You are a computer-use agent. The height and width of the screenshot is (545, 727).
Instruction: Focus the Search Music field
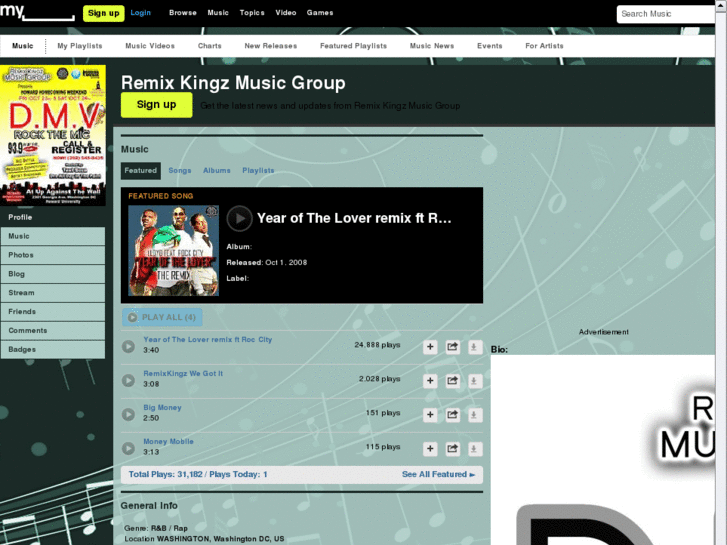[666, 14]
